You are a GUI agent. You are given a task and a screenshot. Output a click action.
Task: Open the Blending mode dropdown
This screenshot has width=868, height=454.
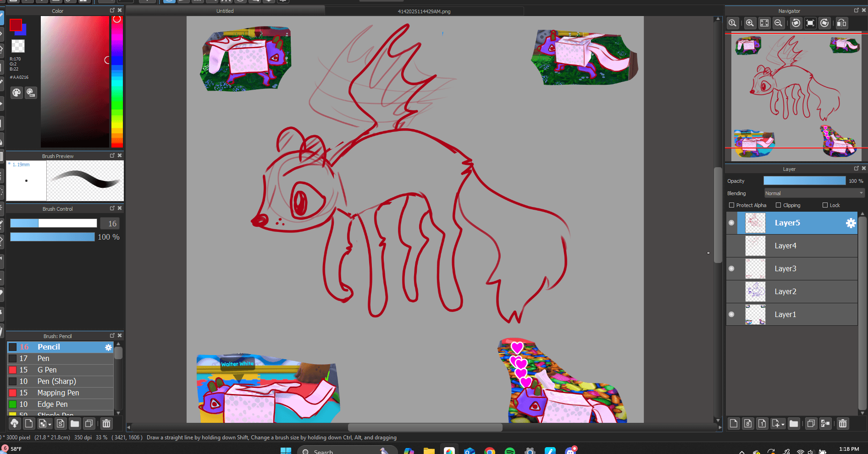814,193
